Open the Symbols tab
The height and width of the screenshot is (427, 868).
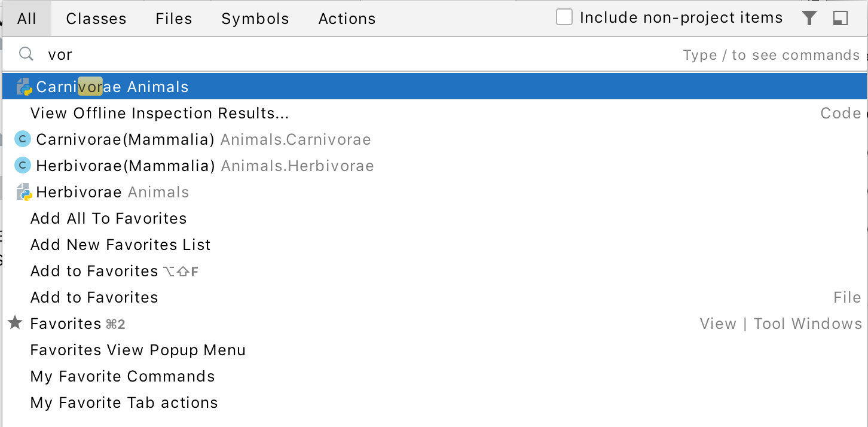[255, 19]
